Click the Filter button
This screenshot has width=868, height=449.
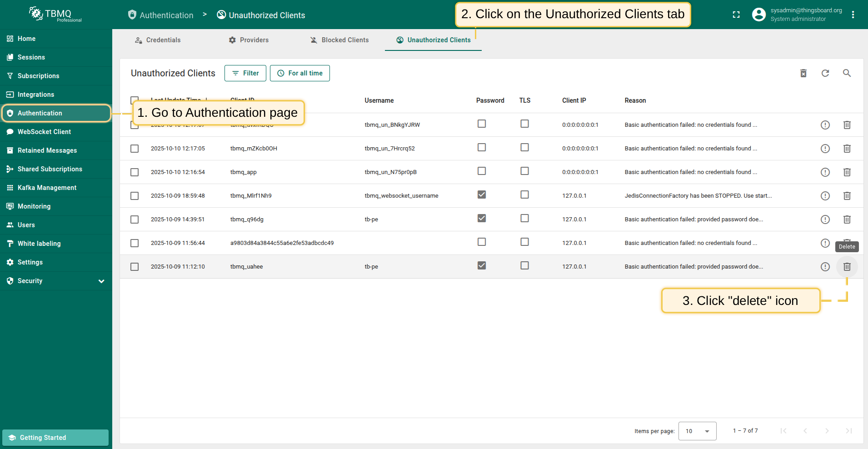pyautogui.click(x=245, y=73)
